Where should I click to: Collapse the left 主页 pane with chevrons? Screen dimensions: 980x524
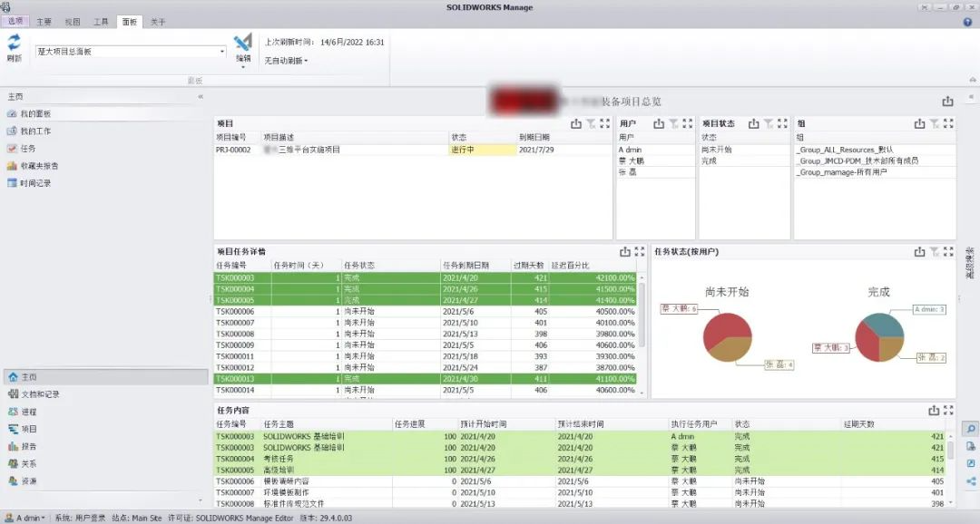point(201,97)
